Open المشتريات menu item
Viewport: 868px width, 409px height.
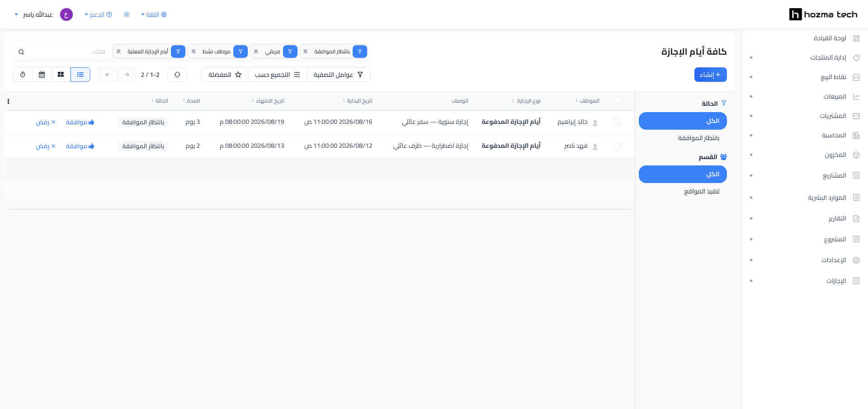pyautogui.click(x=833, y=116)
